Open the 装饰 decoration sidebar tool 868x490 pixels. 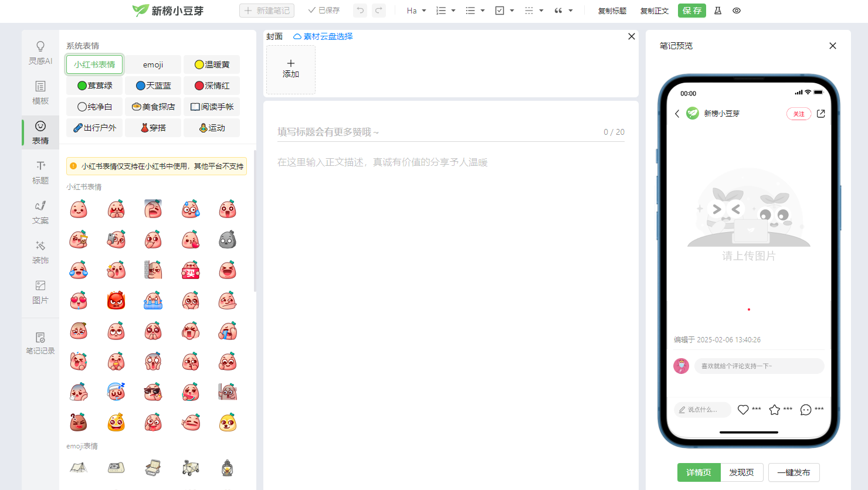(40, 252)
